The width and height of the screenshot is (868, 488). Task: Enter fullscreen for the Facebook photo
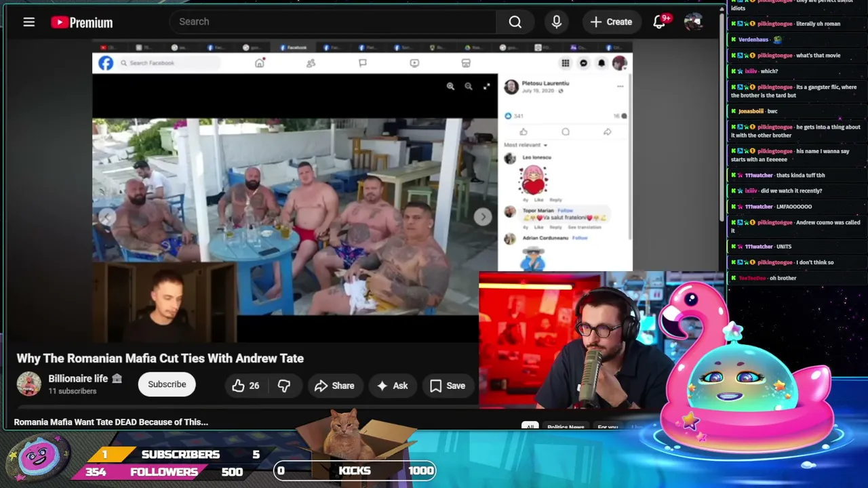coord(486,86)
